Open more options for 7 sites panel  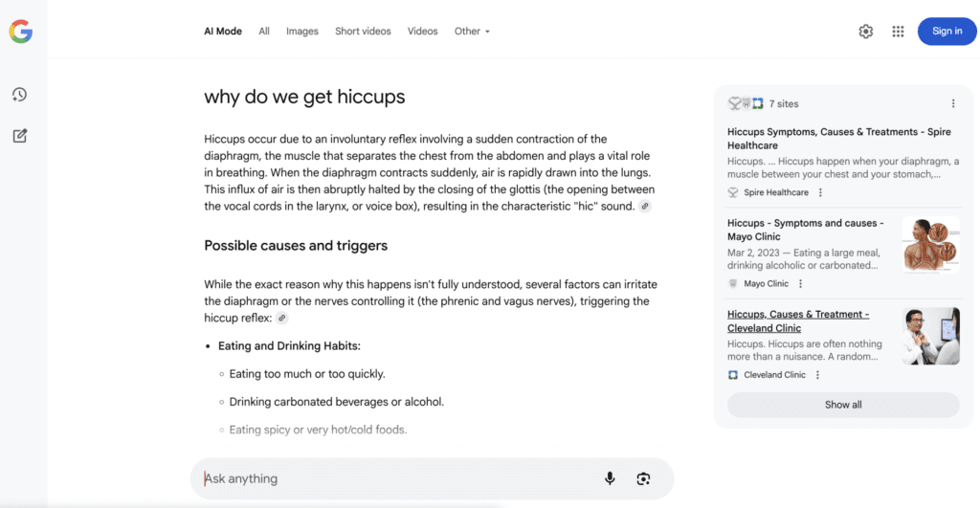pyautogui.click(x=953, y=103)
